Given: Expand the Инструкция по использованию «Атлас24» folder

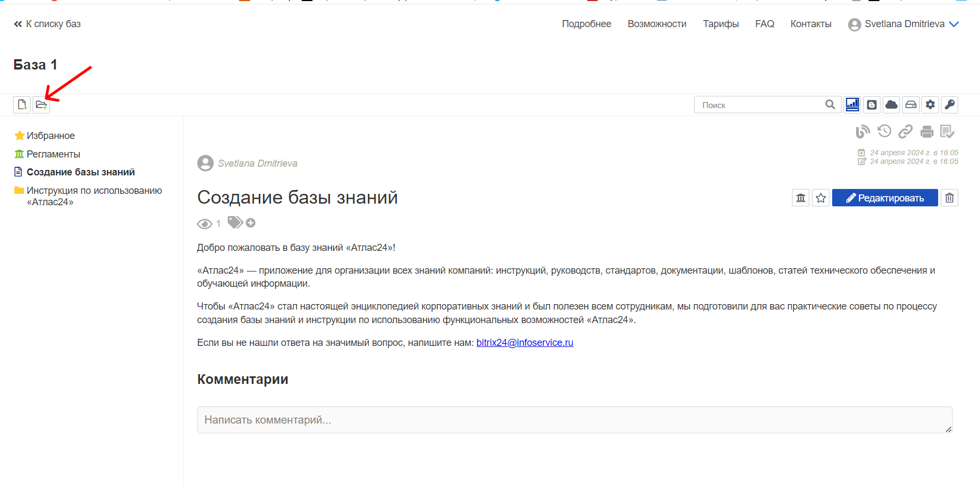Looking at the screenshot, I should pyautogui.click(x=94, y=196).
